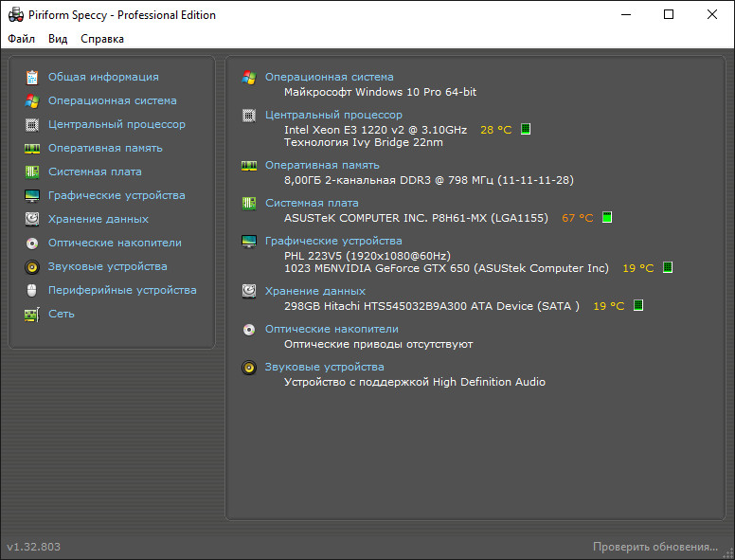Click the Оперативная память heading in summary
This screenshot has height=560, width=735.
pyautogui.click(x=322, y=165)
